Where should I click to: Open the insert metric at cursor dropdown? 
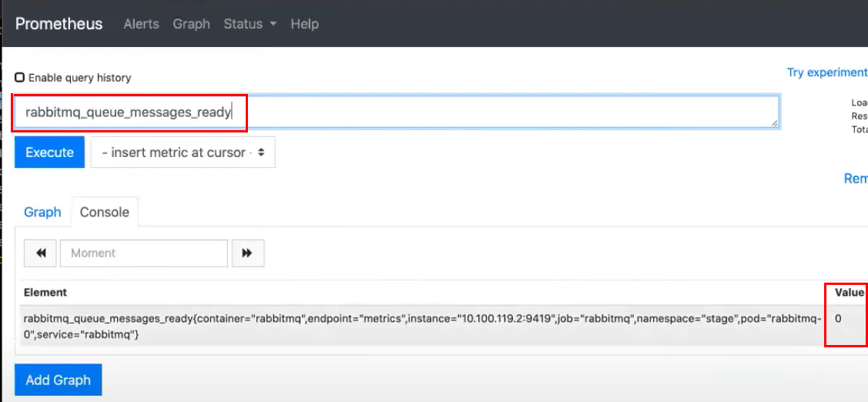(183, 152)
